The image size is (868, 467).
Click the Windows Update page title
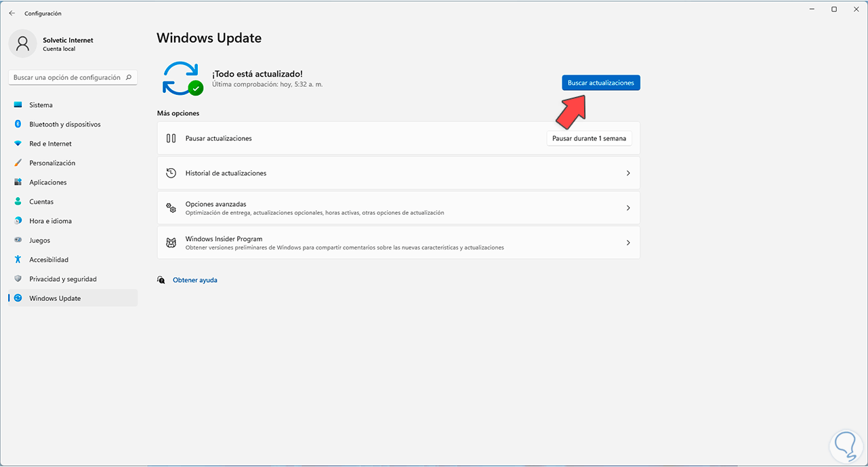pos(209,39)
